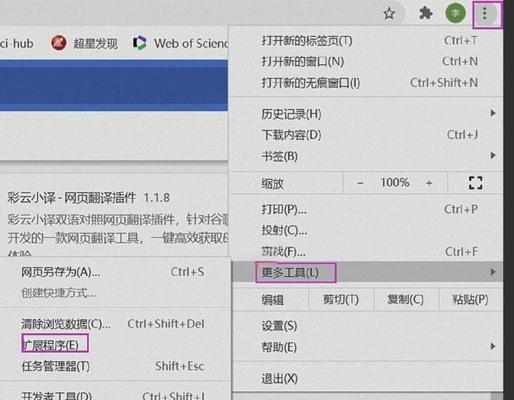Open 扩展程序(E) in the submenu
Image resolution: width=514 pixels, height=400 pixels.
pos(114,345)
